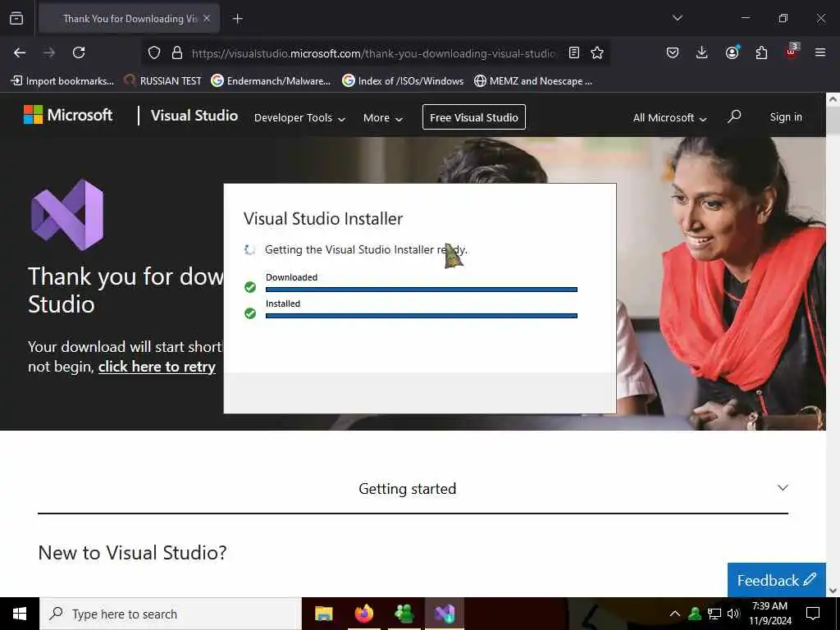Open the notification center icon
The image size is (840, 630).
click(x=813, y=614)
